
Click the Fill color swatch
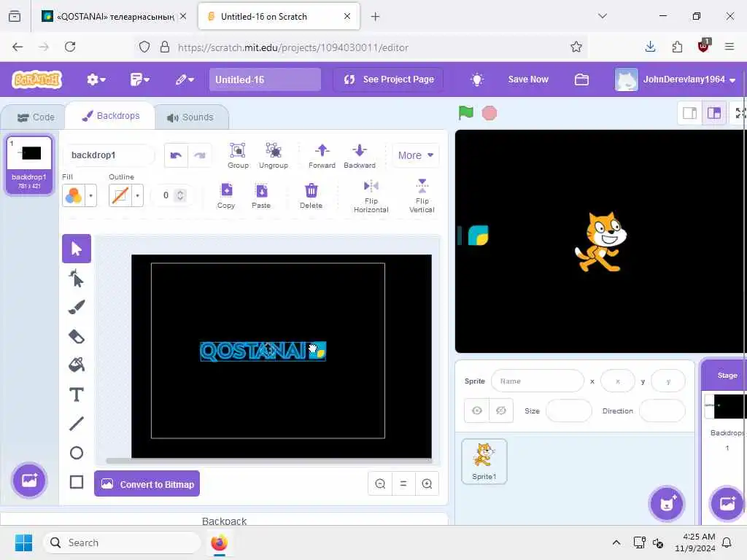click(x=74, y=195)
